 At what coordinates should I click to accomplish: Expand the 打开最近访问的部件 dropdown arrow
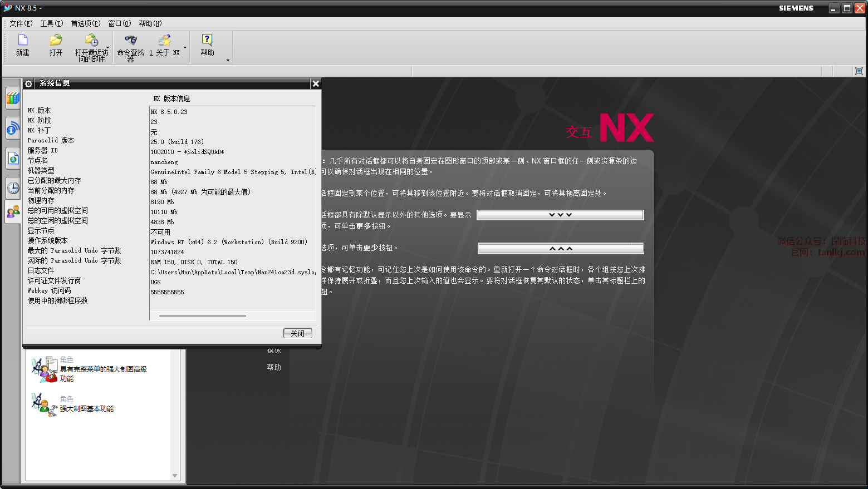107,48
